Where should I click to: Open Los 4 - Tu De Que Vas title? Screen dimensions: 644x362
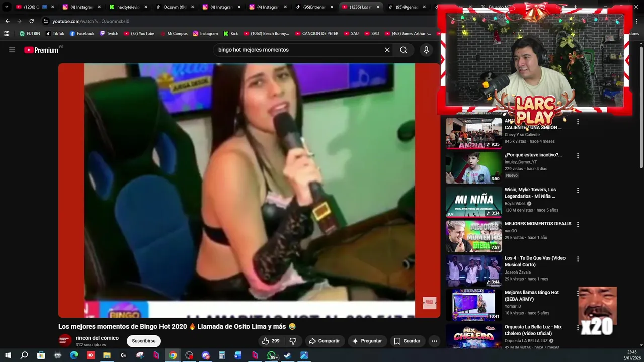point(535,261)
